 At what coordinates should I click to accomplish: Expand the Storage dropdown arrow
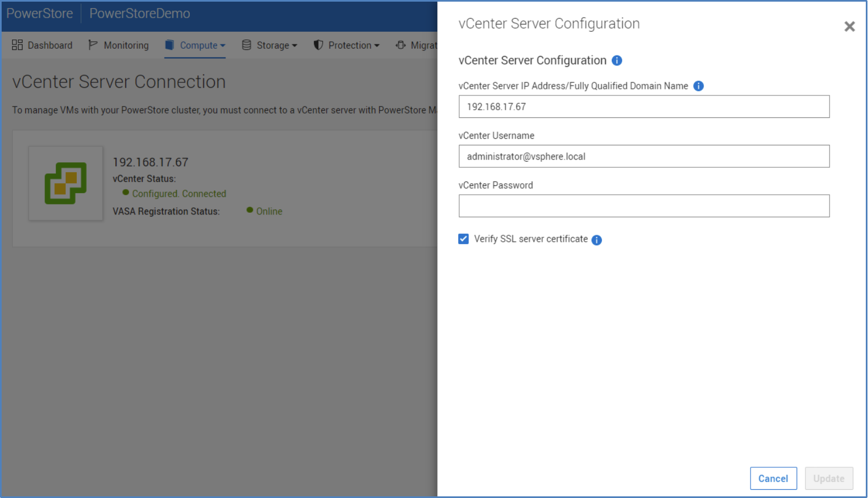click(x=295, y=46)
